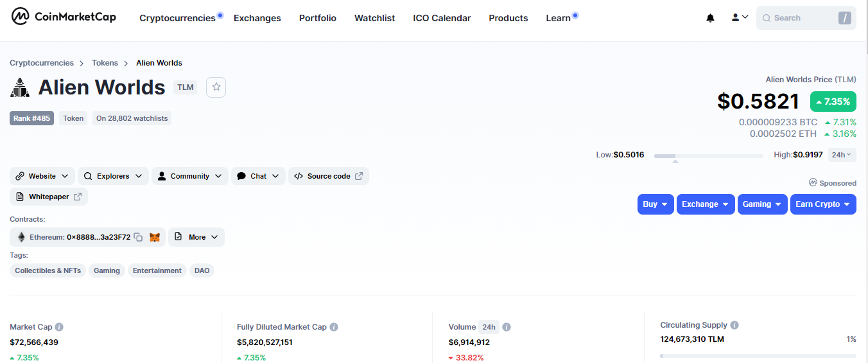The height and width of the screenshot is (363, 868).
Task: Click the Community person icon
Action: tap(162, 176)
